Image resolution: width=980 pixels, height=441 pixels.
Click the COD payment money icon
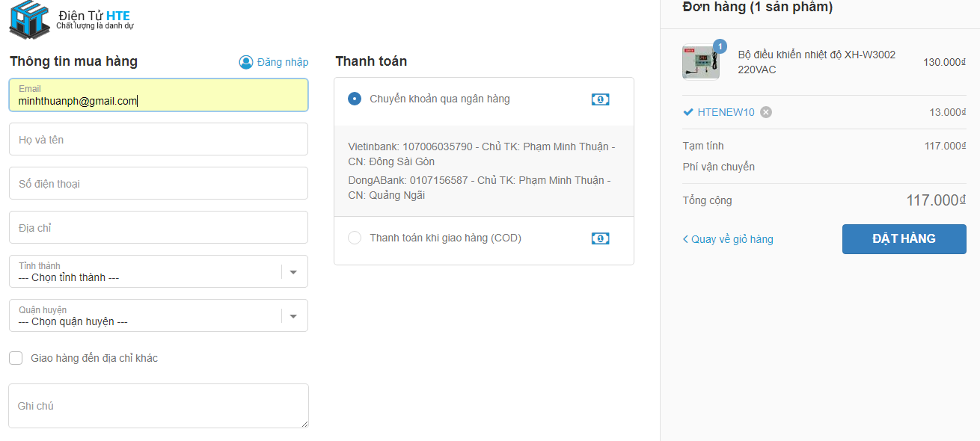pyautogui.click(x=600, y=238)
